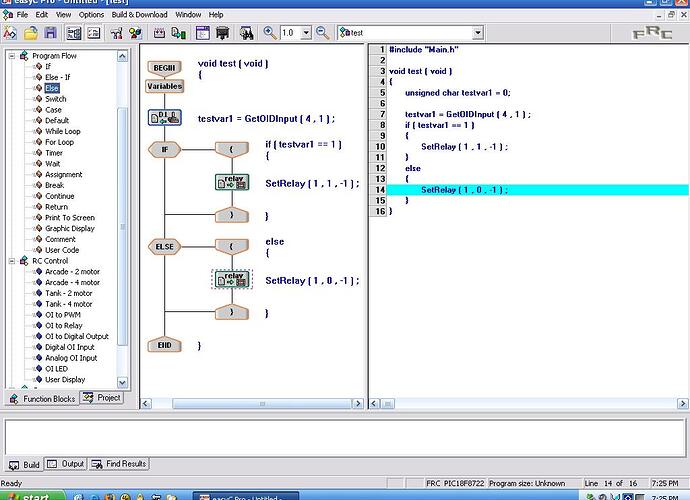Click the build/compile project toolbar icon
690x500 pixels.
(x=159, y=33)
